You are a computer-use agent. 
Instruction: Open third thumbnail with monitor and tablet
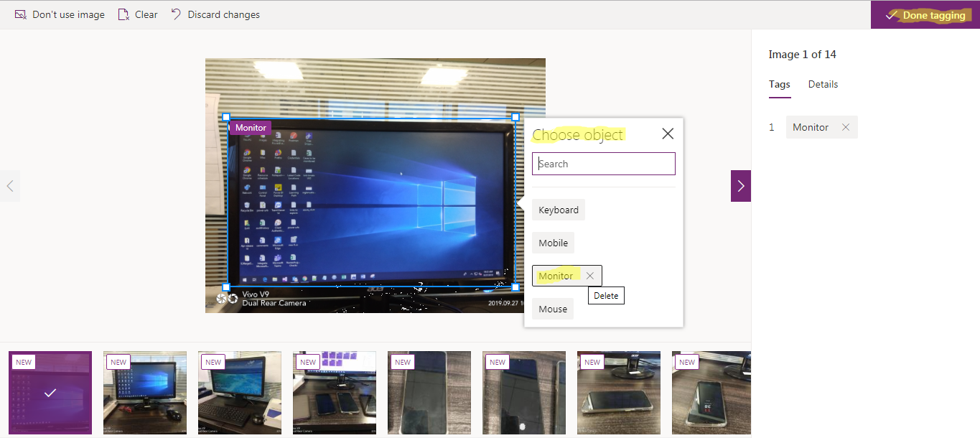coord(240,393)
